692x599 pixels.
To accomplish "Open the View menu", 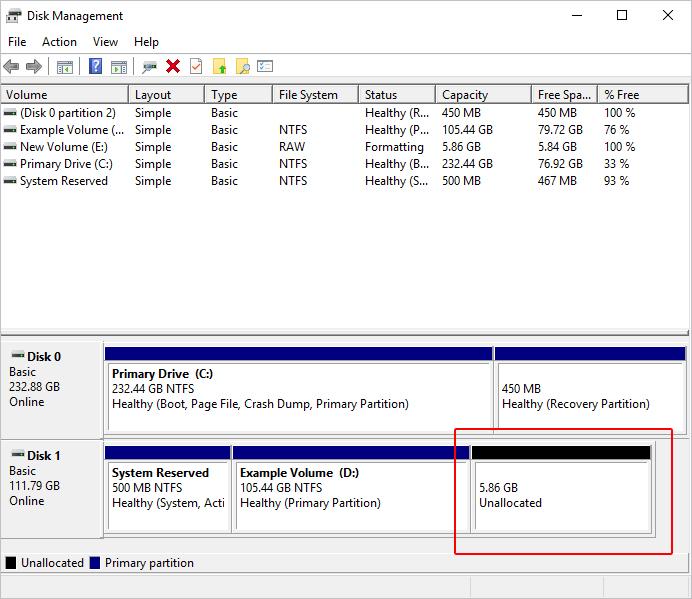I will coord(105,42).
